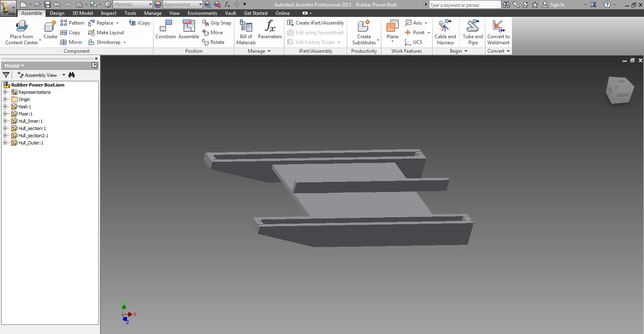Expand the Representations tree node
This screenshot has height=334, width=644.
point(5,92)
